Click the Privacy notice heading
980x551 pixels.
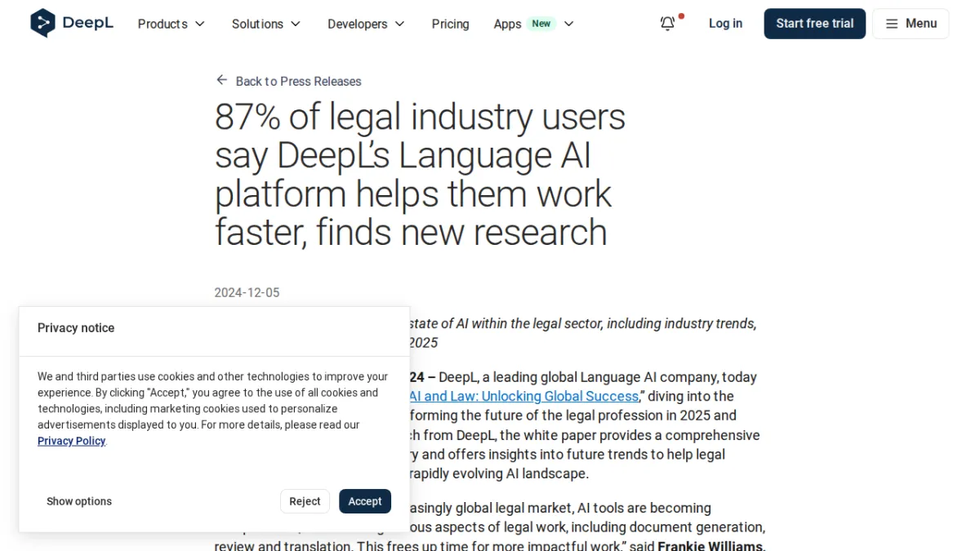click(76, 328)
